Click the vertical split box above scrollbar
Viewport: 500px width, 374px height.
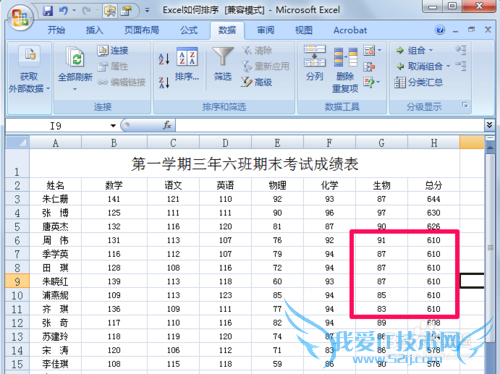[x=490, y=138]
